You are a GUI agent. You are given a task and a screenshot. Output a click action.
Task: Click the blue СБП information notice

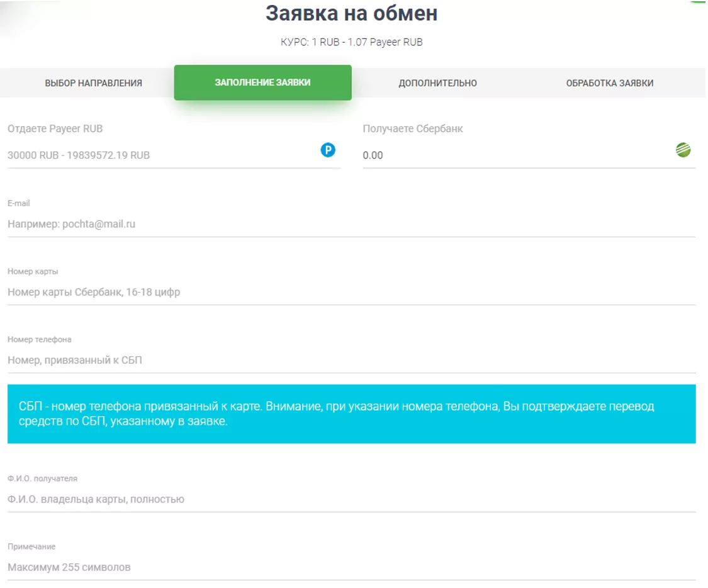click(x=351, y=414)
